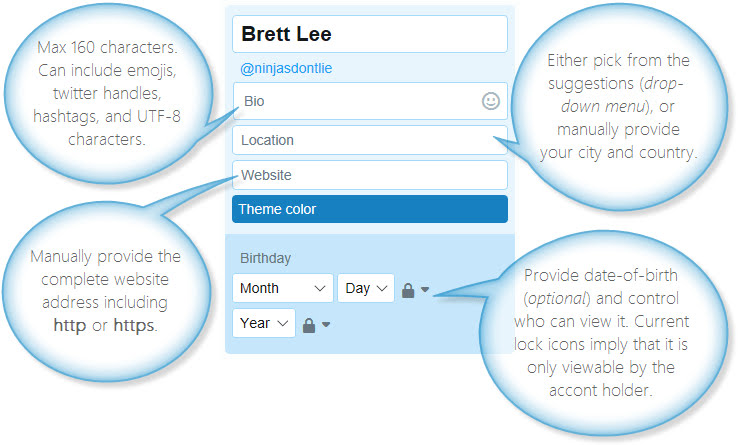738x445 pixels.
Task: Select the Website input field
Action: pos(370,175)
